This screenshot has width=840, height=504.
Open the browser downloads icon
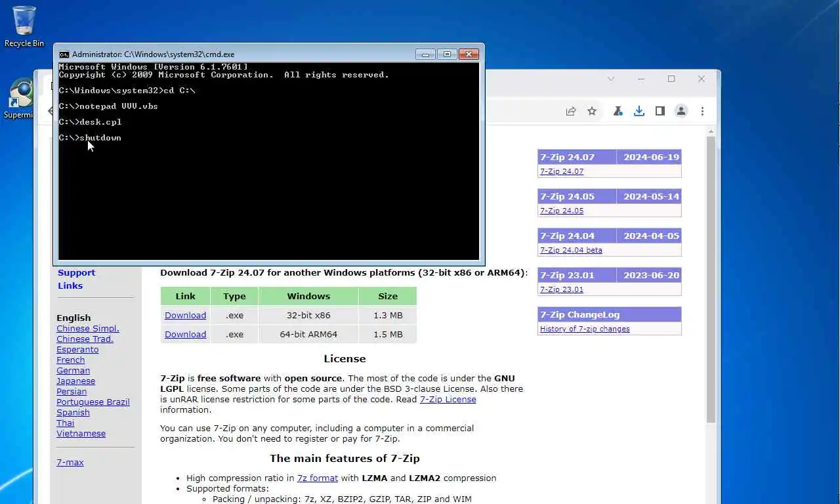639,112
